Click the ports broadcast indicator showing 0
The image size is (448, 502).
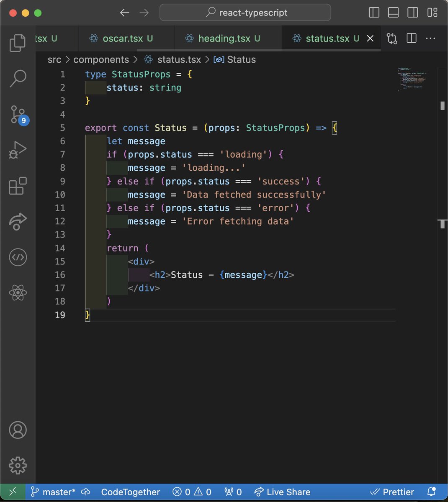pos(233,492)
